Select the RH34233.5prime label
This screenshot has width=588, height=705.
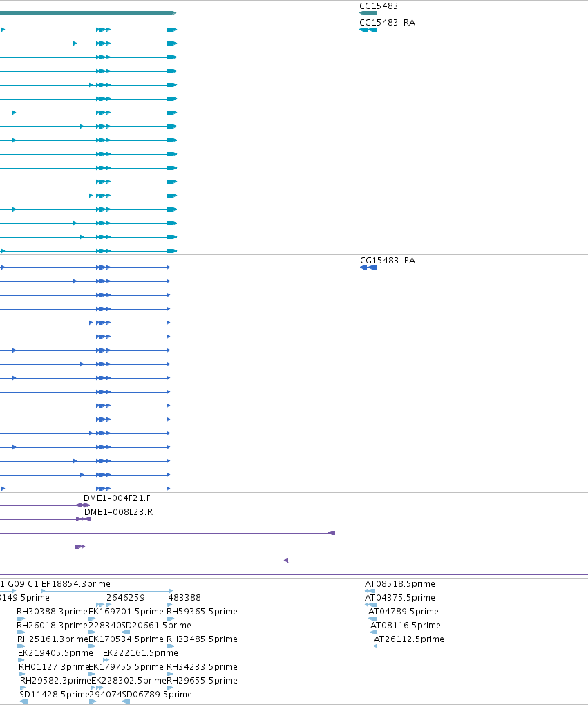click(x=202, y=667)
